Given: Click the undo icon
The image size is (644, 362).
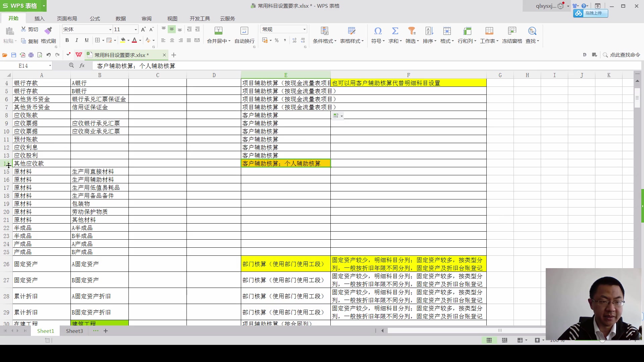Looking at the screenshot, I should click(x=49, y=55).
